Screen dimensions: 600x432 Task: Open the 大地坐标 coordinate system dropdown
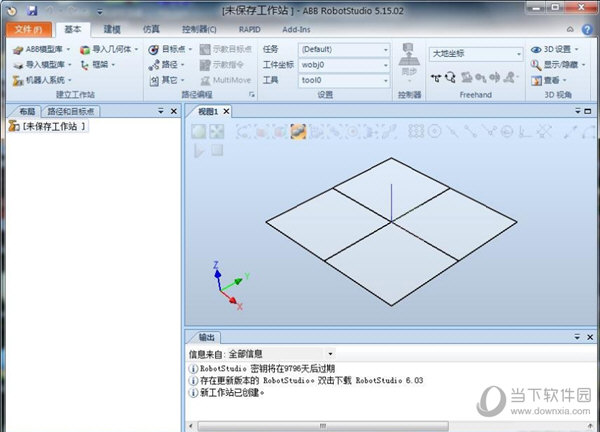pyautogui.click(x=476, y=54)
